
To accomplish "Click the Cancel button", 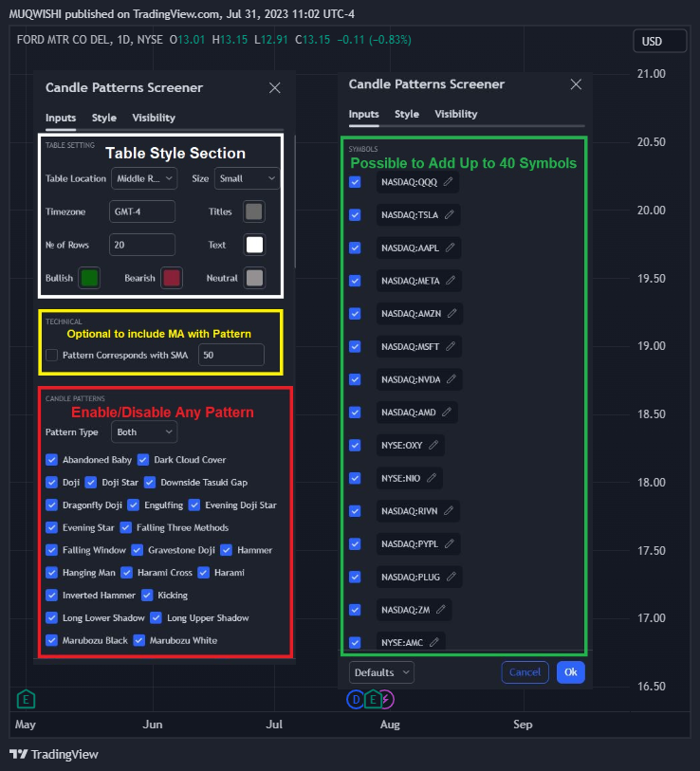I will point(525,672).
